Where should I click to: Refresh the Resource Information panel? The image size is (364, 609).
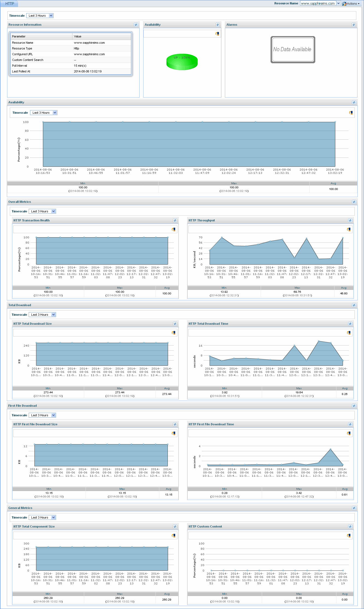click(136, 25)
